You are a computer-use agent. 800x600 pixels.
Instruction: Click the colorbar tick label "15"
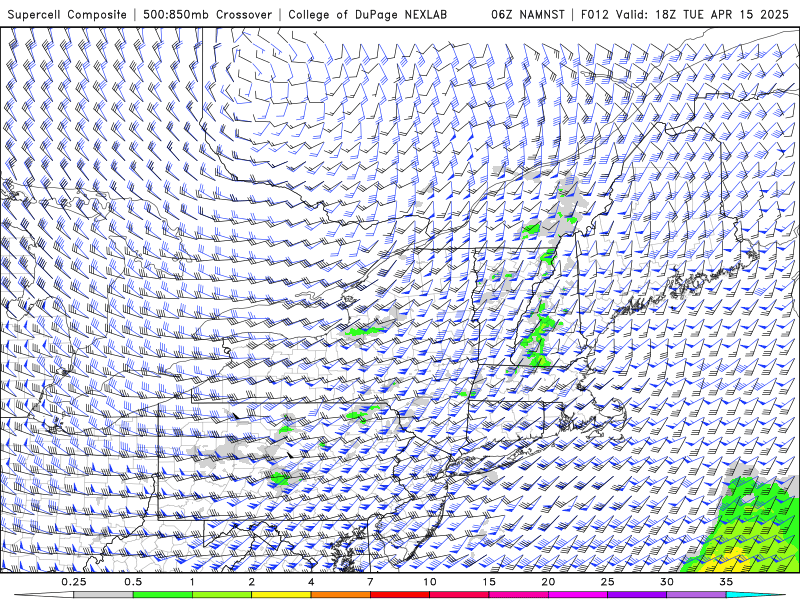pos(489,582)
